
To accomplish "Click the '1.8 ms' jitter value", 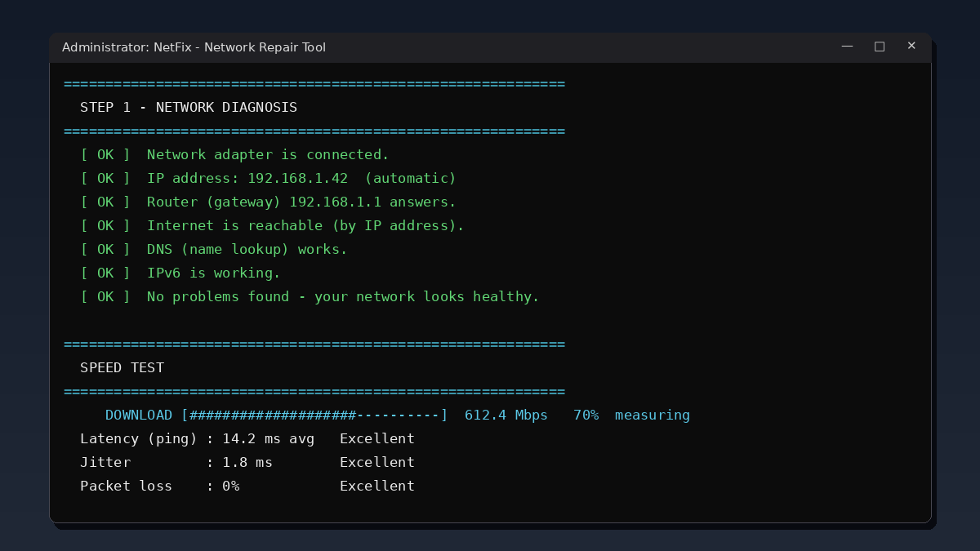I will tap(247, 463).
